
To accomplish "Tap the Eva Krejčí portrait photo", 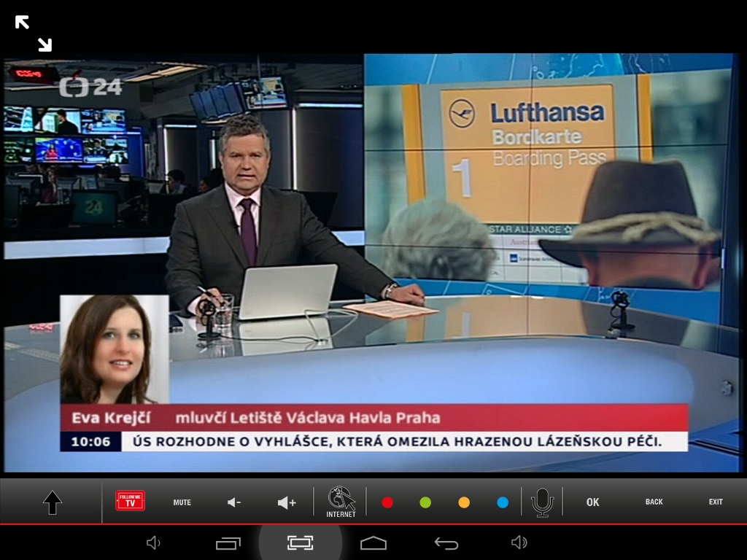I will tap(115, 349).
